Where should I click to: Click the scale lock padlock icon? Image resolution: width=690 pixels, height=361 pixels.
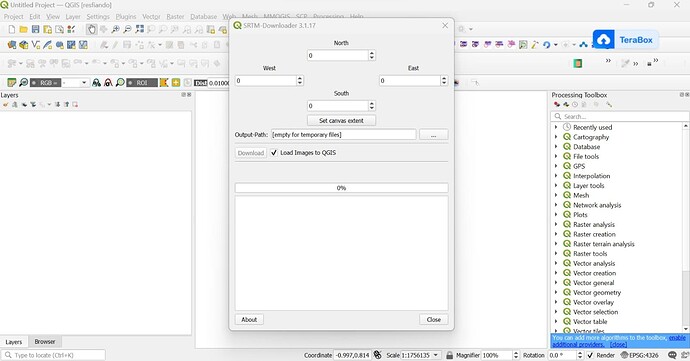449,355
